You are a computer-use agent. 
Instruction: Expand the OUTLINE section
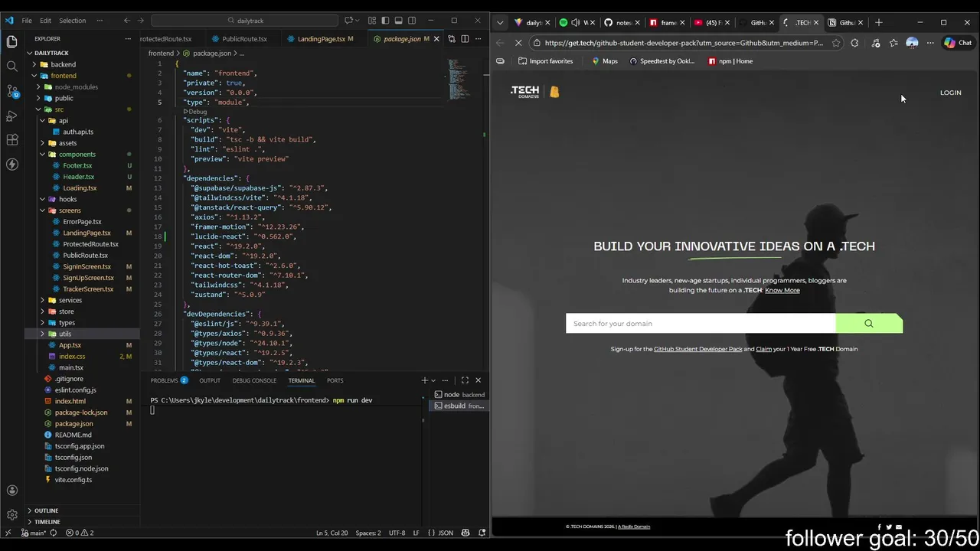(46, 510)
